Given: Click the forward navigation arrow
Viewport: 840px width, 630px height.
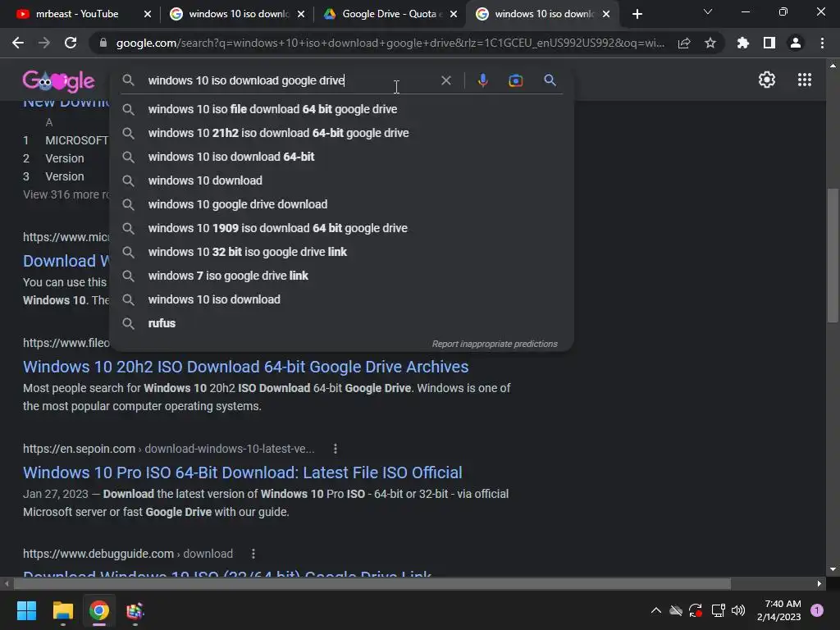Looking at the screenshot, I should [x=44, y=43].
